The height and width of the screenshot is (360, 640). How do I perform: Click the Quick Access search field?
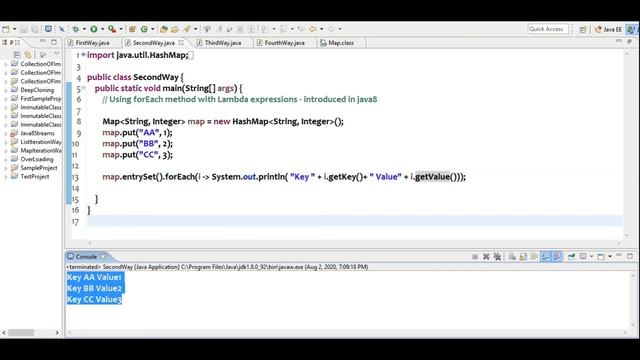(x=547, y=29)
